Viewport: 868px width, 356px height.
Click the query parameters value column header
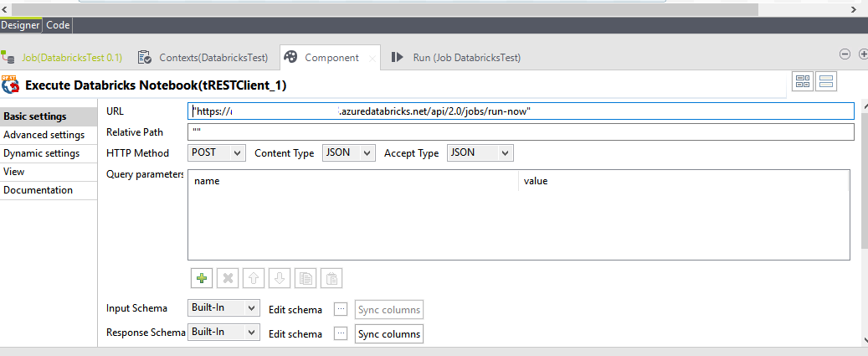point(684,181)
